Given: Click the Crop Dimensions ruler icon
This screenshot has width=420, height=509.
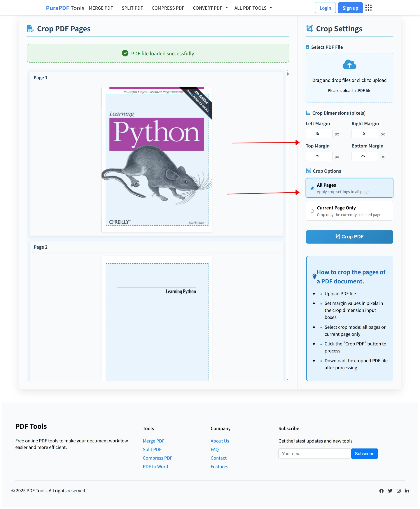Looking at the screenshot, I should [x=308, y=113].
